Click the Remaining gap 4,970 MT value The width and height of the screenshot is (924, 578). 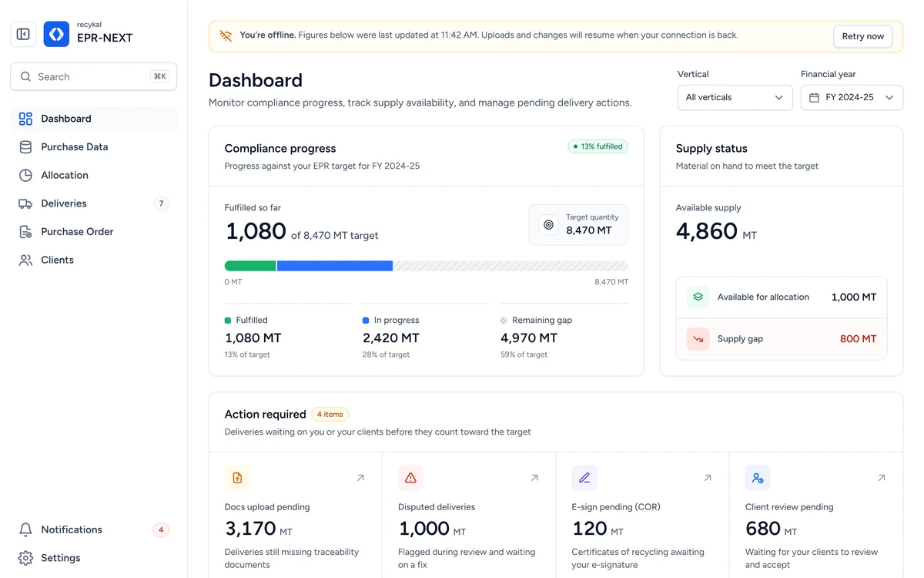(x=529, y=338)
